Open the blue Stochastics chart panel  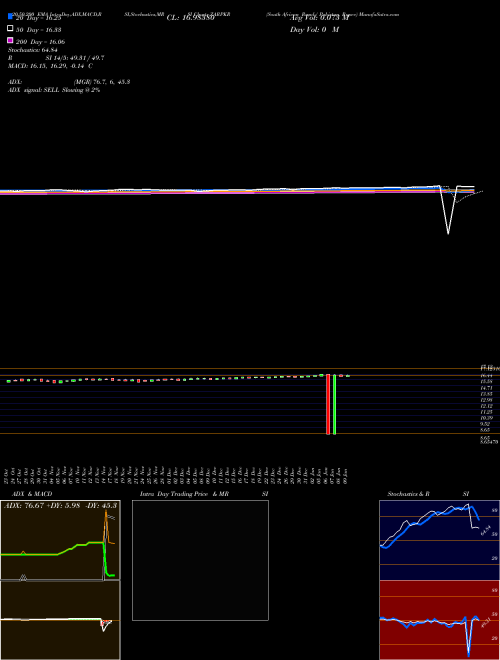point(439,540)
